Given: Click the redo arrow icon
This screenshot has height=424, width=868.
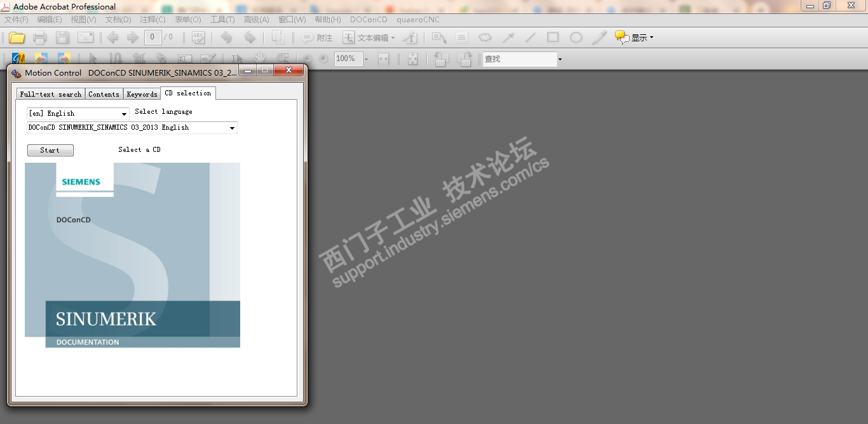Looking at the screenshot, I should click(x=250, y=38).
